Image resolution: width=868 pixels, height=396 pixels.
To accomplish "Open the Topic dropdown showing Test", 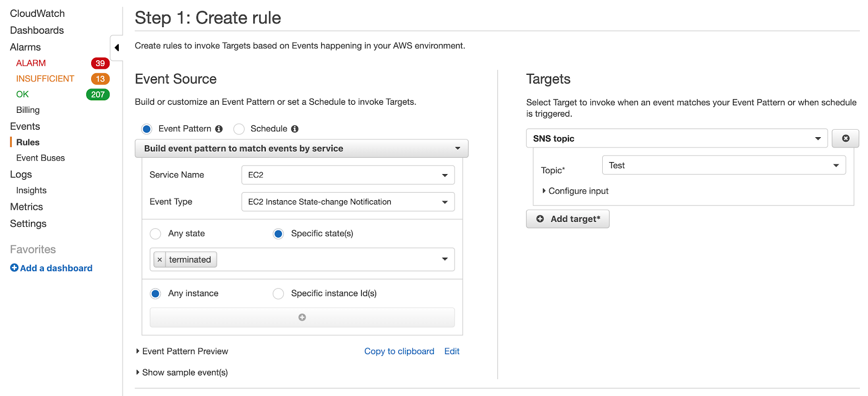I will pyautogui.click(x=723, y=165).
